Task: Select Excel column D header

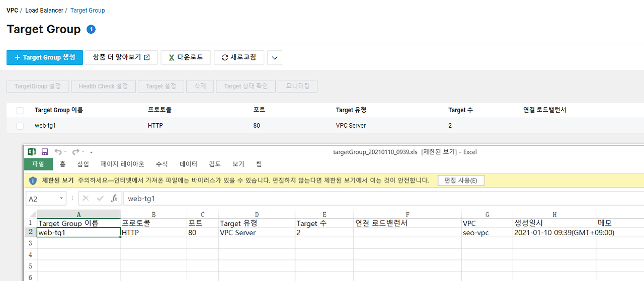Action: 257,214
